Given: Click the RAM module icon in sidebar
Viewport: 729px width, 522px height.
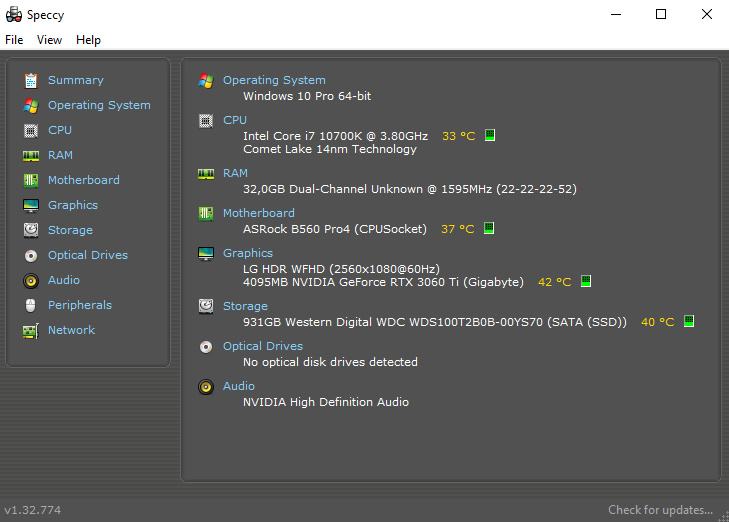Looking at the screenshot, I should click(x=31, y=155).
